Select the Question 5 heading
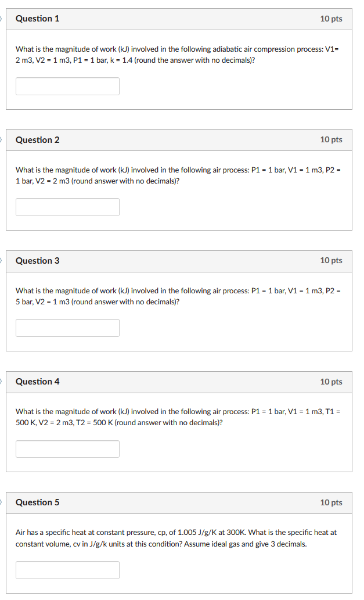Screen dimensions: 364x600 [x=38, y=502]
